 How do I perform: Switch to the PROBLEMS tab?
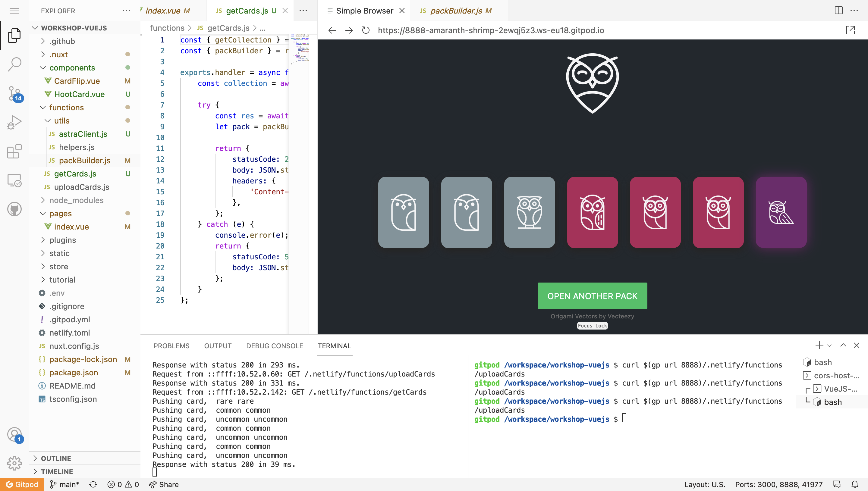pyautogui.click(x=172, y=346)
